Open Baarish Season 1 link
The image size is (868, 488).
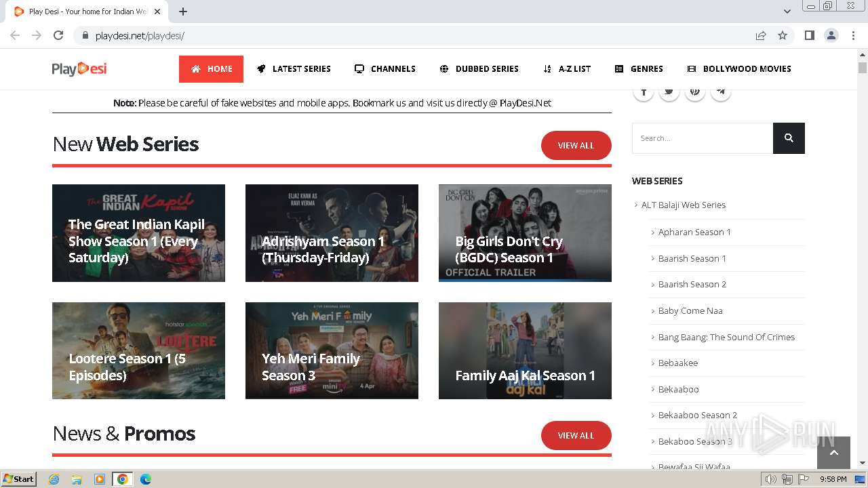(x=692, y=258)
